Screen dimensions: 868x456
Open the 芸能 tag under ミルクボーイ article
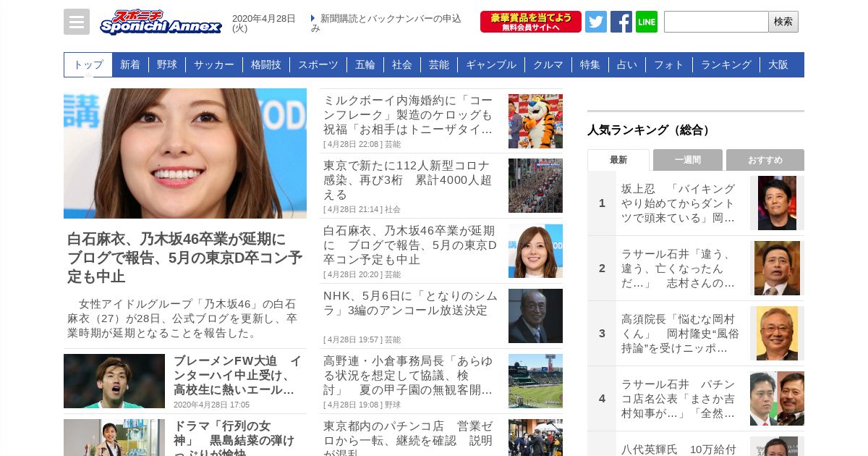393,144
